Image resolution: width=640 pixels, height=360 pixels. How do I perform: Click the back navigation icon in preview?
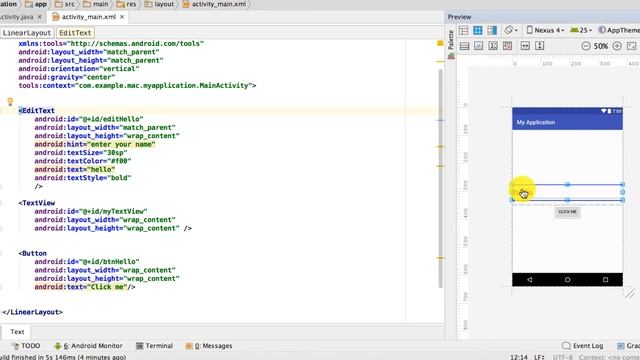click(530, 280)
